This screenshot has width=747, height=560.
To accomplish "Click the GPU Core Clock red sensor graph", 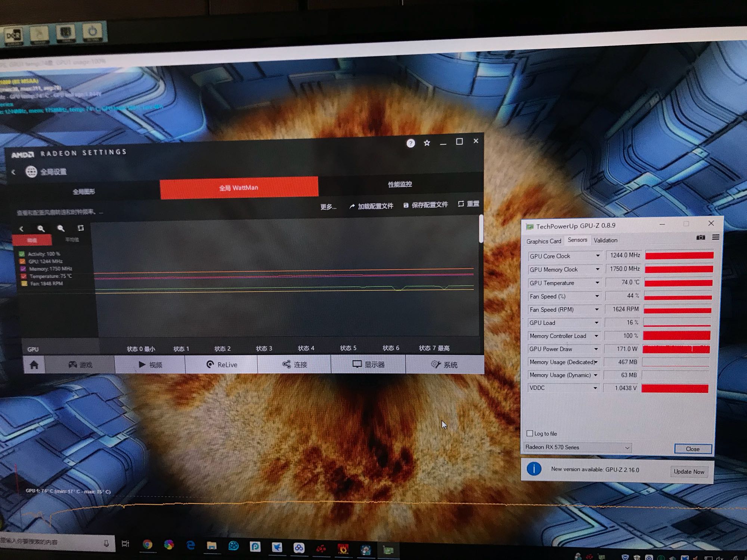I will click(x=679, y=255).
